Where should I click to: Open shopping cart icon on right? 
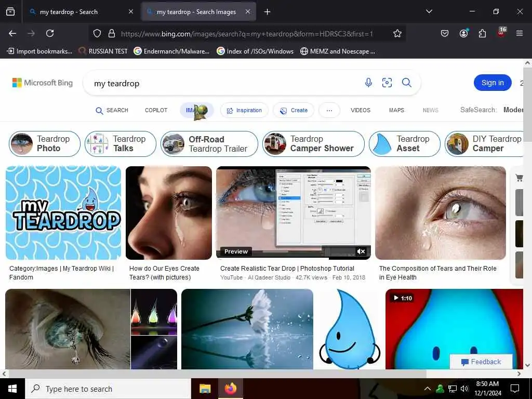(x=519, y=178)
